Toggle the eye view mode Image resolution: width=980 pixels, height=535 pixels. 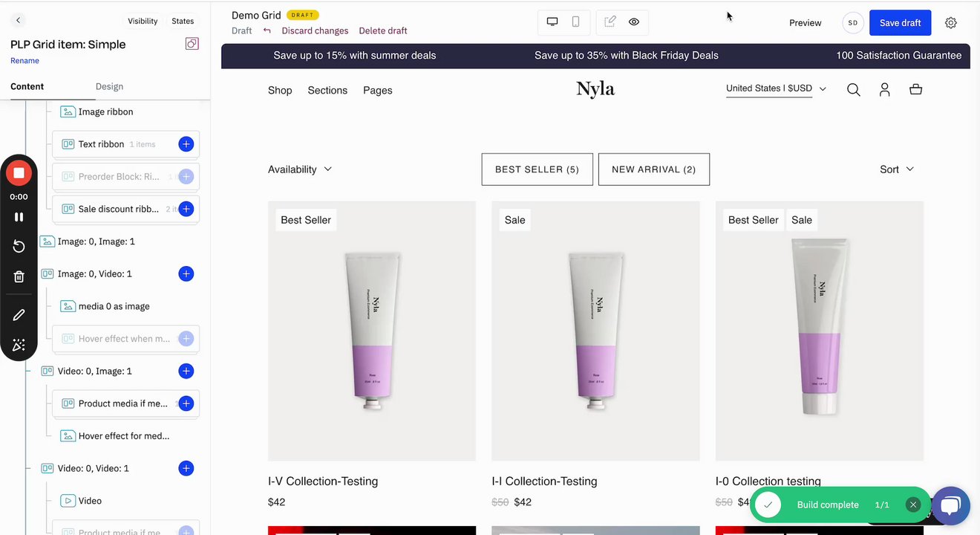pyautogui.click(x=634, y=22)
